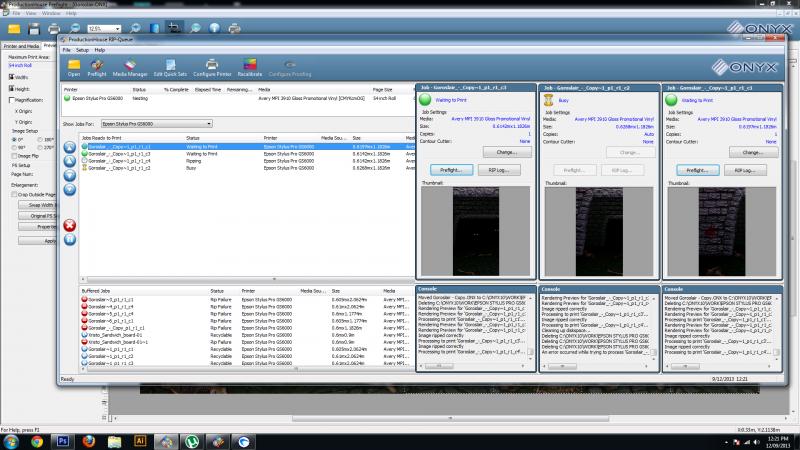Viewport: 800px width, 450px height.
Task: Click the thumbnail in the rightmost job panel
Action: coord(722,232)
